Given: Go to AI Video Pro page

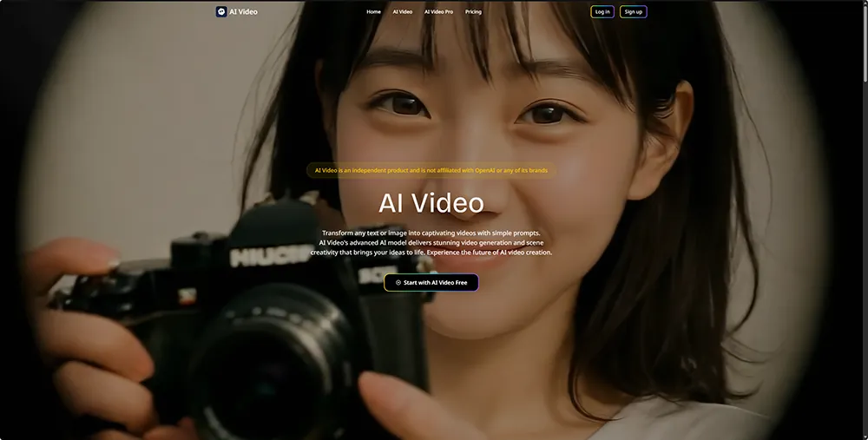Looking at the screenshot, I should (438, 11).
